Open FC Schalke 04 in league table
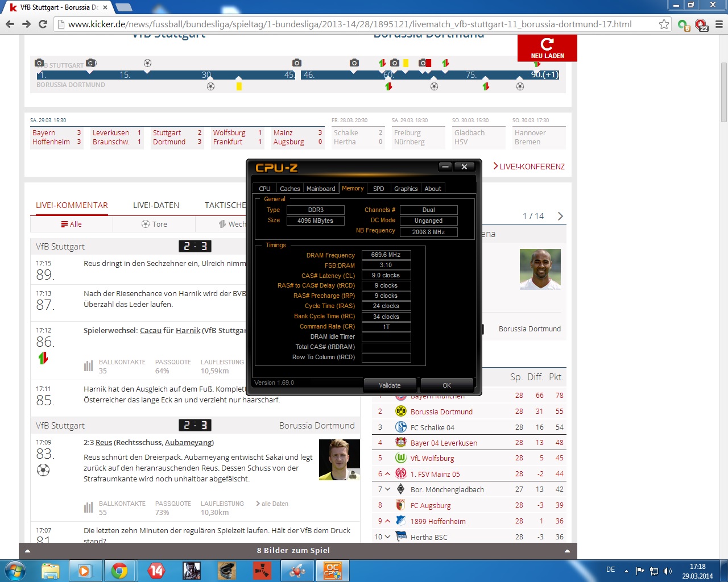The height and width of the screenshot is (582, 728). pos(432,427)
